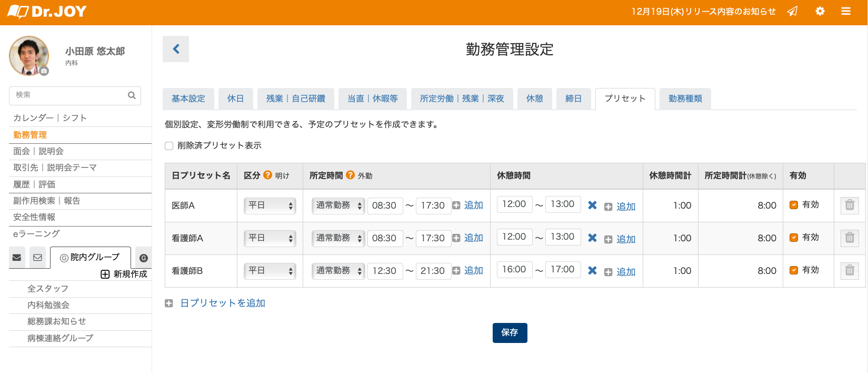Click the plus icon beside 日プリセットを追加
Viewport: 868px width, 373px height.
pyautogui.click(x=169, y=303)
